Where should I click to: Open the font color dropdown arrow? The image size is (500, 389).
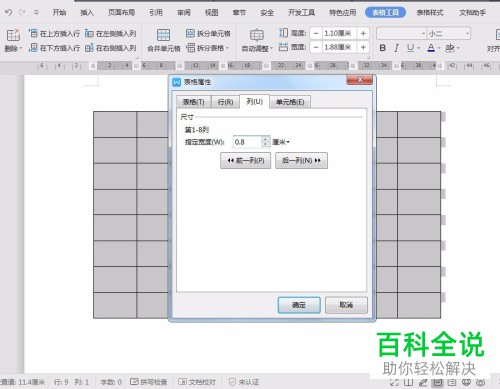[x=439, y=48]
